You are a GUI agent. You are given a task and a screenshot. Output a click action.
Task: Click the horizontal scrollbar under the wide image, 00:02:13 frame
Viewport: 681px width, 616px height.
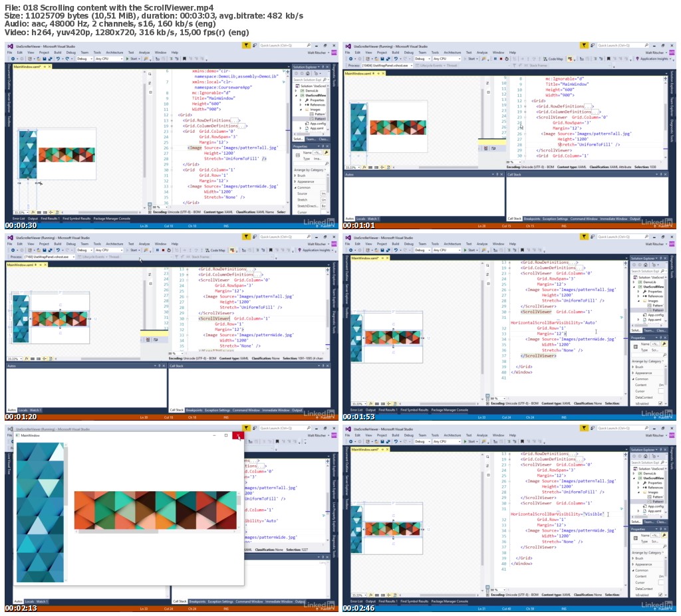click(156, 531)
